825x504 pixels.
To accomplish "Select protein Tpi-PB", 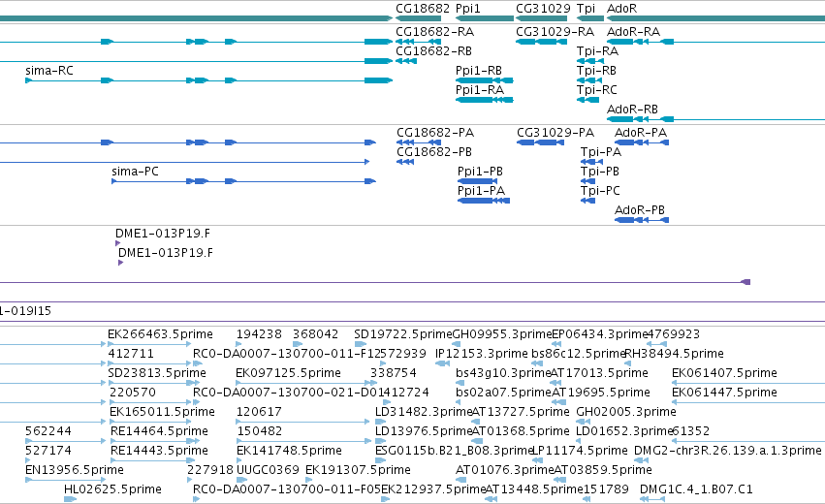I will (x=600, y=172).
